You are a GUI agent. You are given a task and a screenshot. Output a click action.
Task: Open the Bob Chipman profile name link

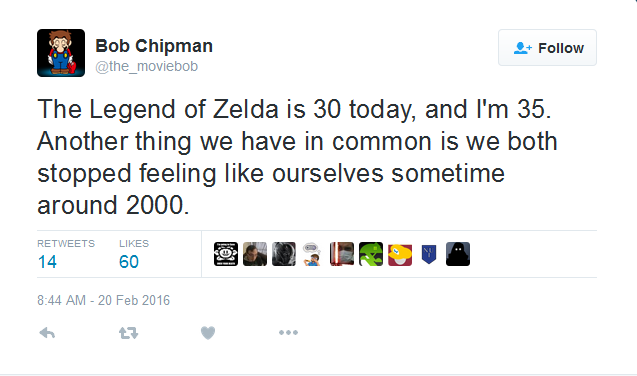pyautogui.click(x=154, y=46)
